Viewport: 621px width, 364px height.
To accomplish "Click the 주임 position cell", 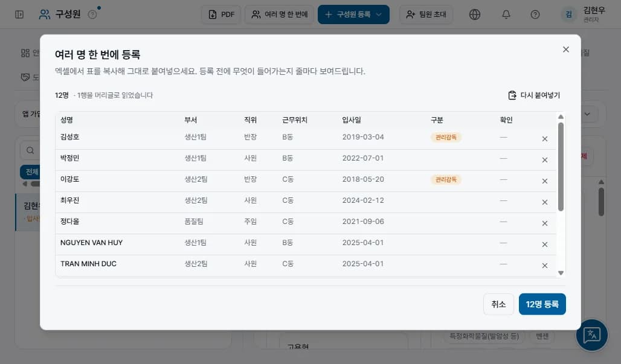I will click(250, 222).
